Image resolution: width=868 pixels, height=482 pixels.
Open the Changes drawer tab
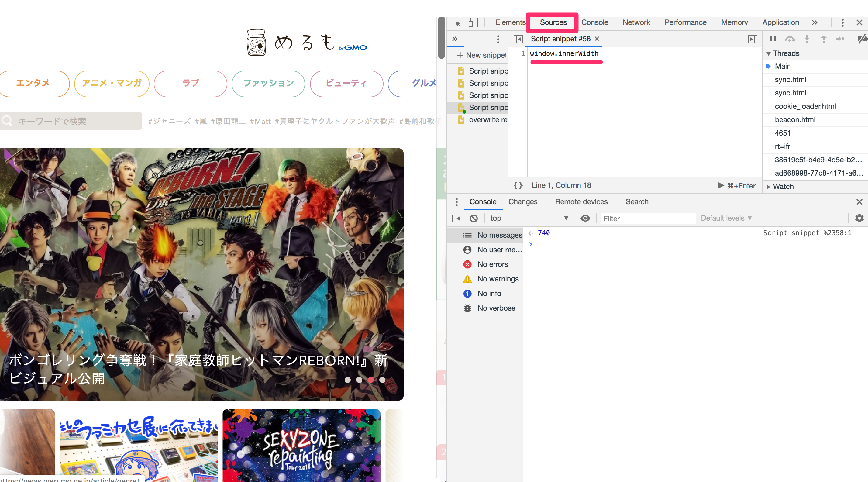pos(523,202)
